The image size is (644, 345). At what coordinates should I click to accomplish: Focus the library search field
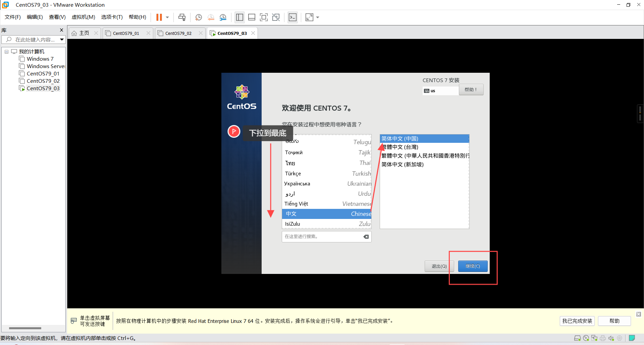coord(31,40)
